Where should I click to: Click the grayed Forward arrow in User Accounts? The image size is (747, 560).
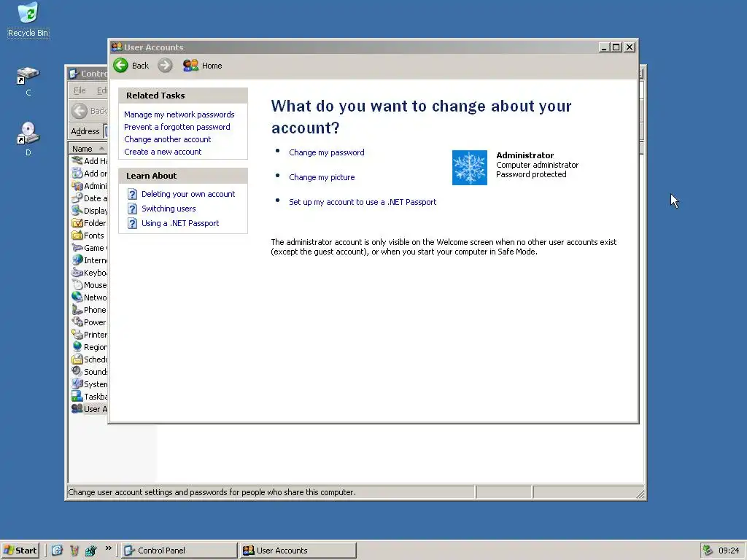coord(165,65)
